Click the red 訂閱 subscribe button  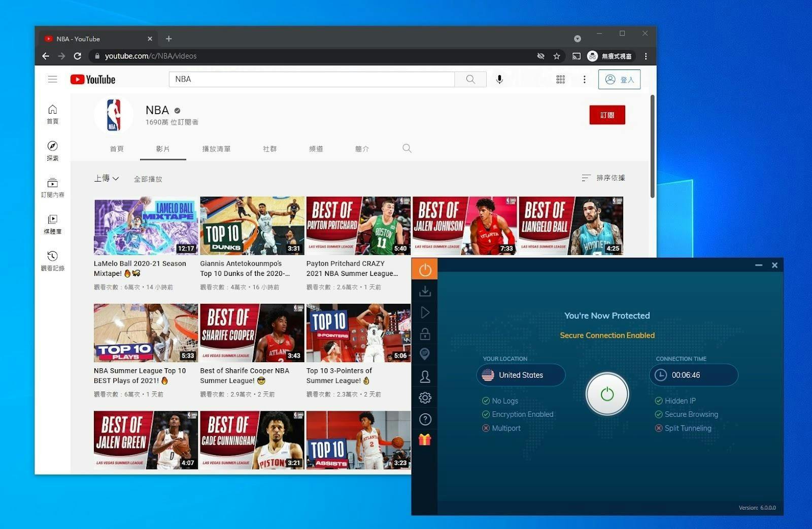(607, 115)
